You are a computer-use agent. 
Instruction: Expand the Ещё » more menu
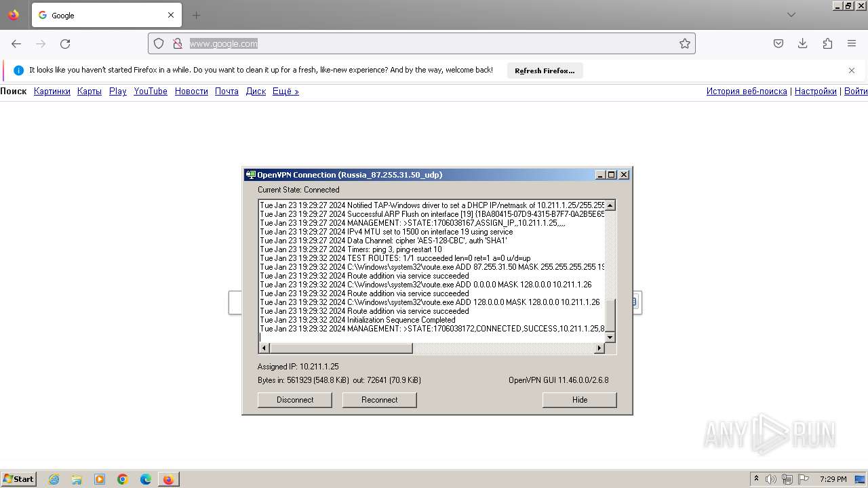coord(285,91)
